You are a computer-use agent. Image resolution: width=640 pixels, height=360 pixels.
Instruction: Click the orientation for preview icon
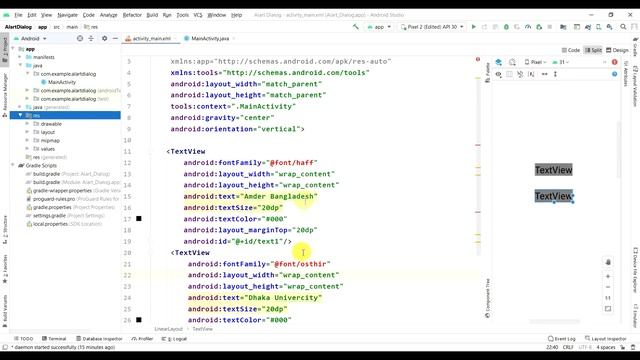pyautogui.click(x=512, y=62)
